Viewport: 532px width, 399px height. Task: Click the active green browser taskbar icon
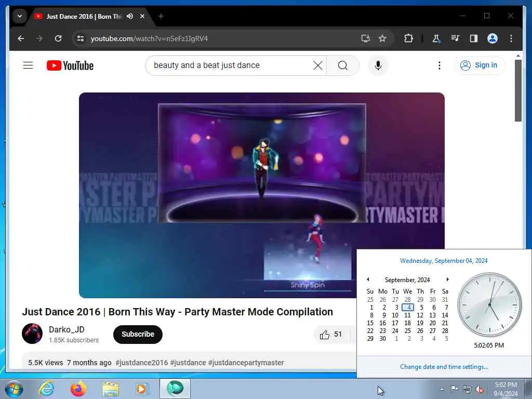[175, 389]
